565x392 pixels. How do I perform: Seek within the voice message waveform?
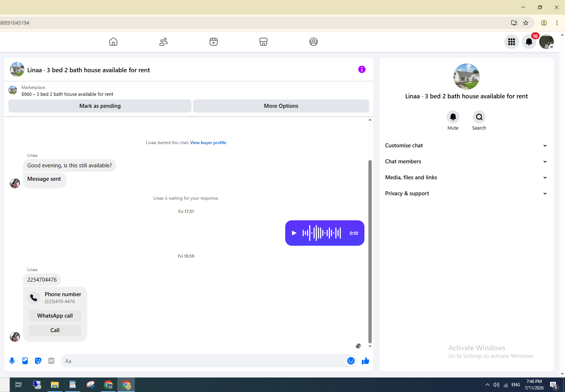tap(322, 233)
